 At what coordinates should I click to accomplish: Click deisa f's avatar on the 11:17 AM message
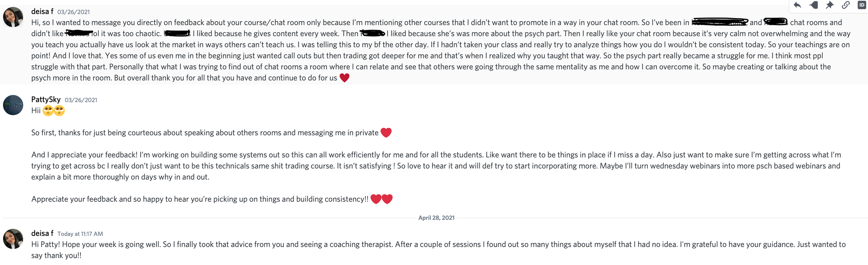pos(13,239)
